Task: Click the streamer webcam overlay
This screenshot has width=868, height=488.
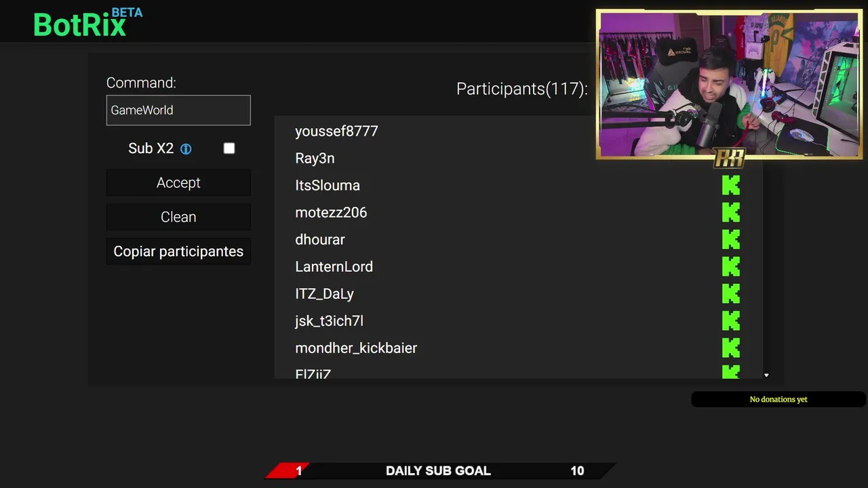Action: tap(729, 85)
